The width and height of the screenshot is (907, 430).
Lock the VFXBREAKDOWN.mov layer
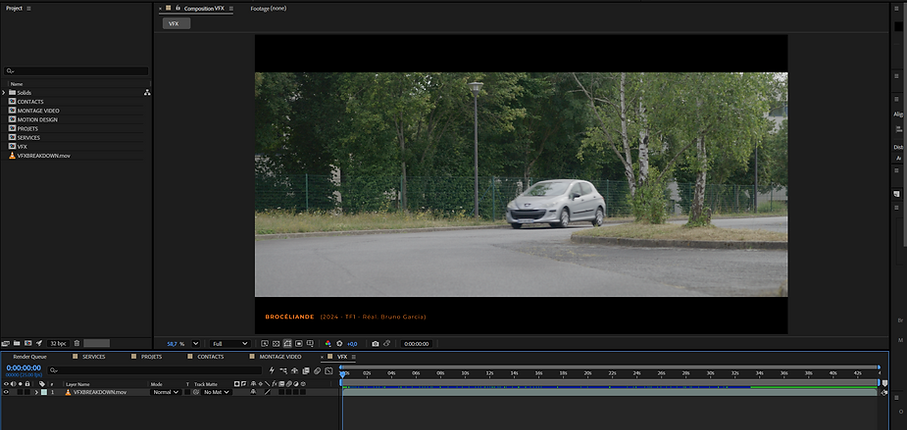click(x=27, y=392)
